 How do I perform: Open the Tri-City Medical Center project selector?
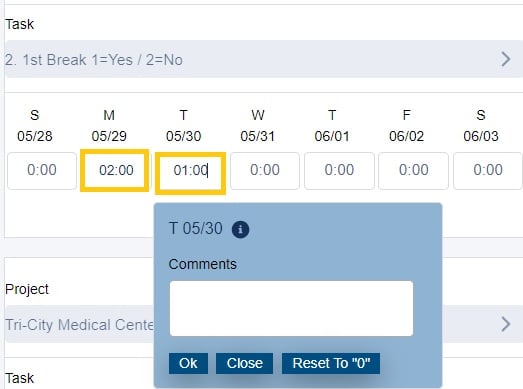(x=264, y=324)
